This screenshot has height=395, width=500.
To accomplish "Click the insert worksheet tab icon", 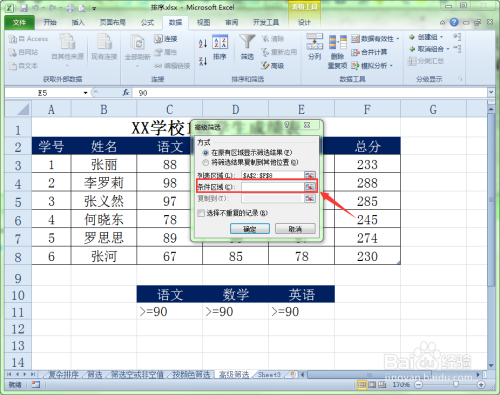I will (x=293, y=374).
